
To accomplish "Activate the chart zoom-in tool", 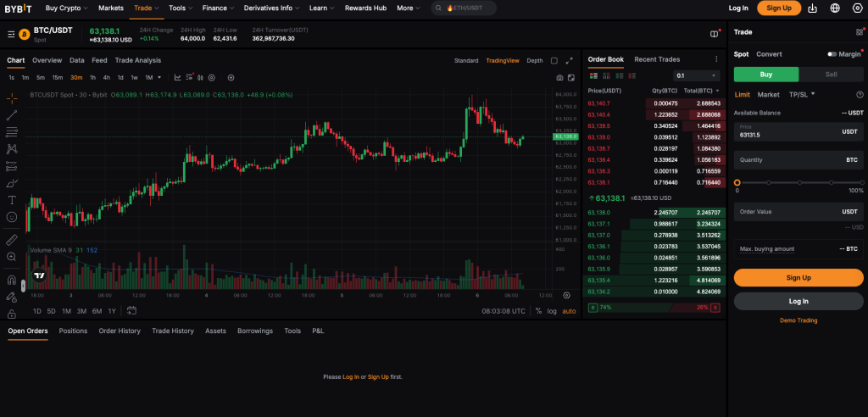I will (12, 257).
